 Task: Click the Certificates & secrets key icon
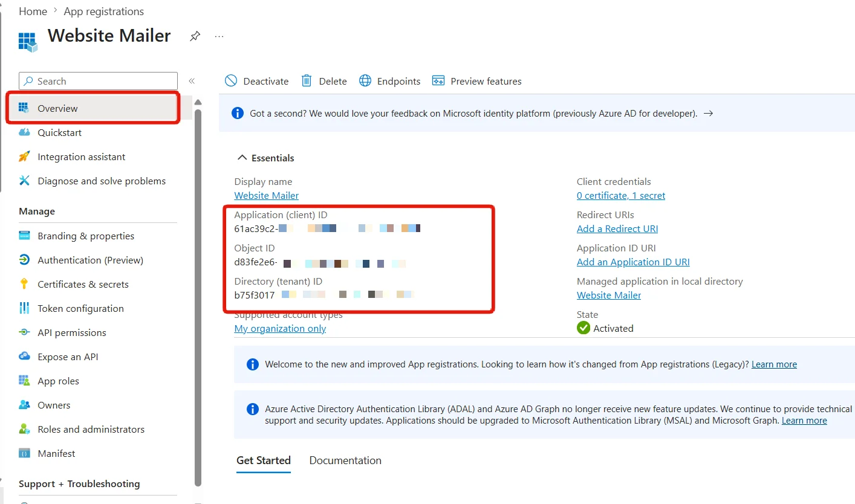tap(24, 284)
